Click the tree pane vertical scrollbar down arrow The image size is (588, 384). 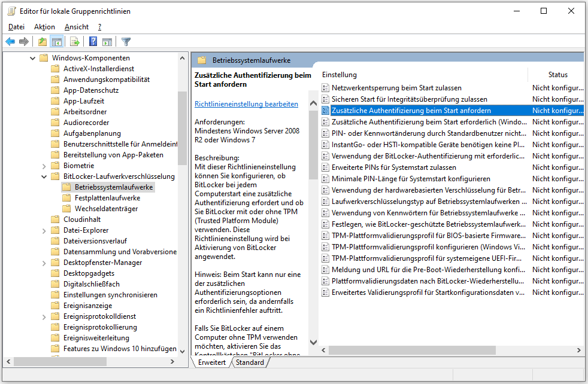tap(182, 352)
